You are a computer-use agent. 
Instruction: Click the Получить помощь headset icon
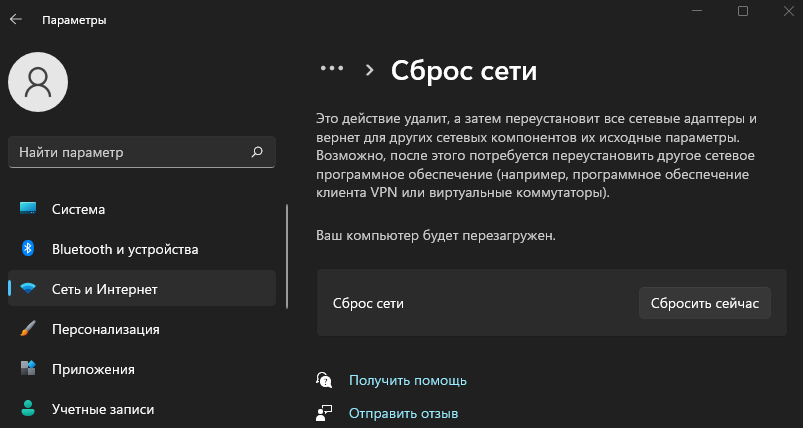325,380
